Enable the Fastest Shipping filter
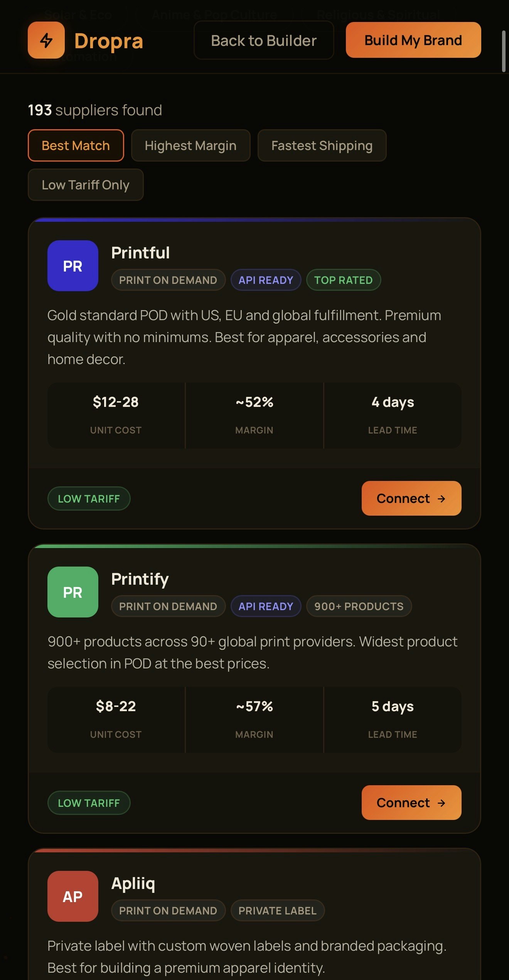 click(322, 145)
